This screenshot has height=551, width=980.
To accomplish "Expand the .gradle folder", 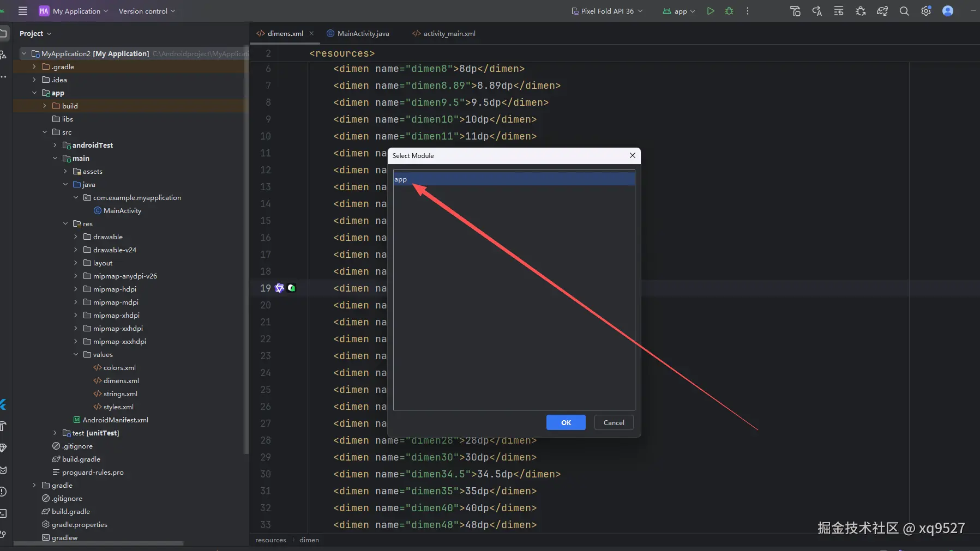I will 34,66.
